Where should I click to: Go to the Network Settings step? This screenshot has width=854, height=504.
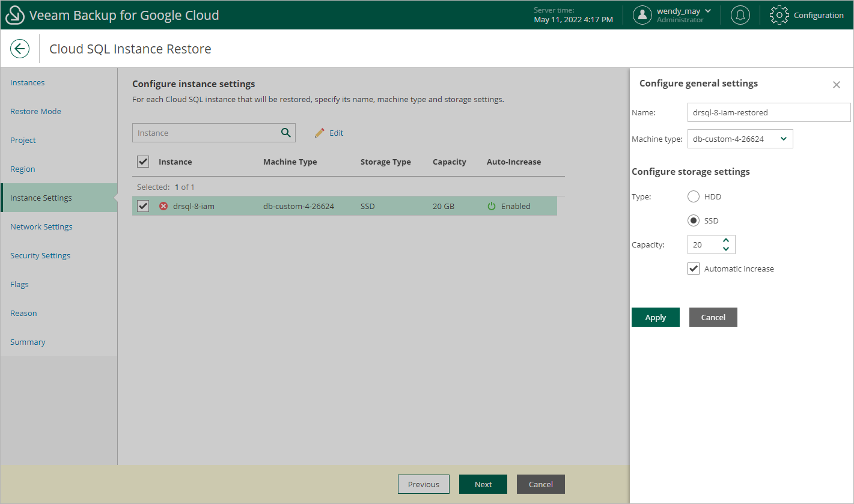pos(41,226)
